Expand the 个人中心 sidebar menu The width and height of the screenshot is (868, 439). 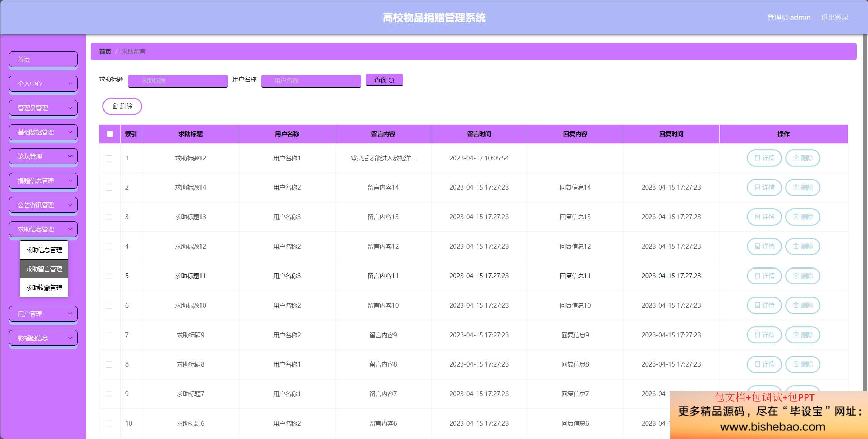pos(43,84)
